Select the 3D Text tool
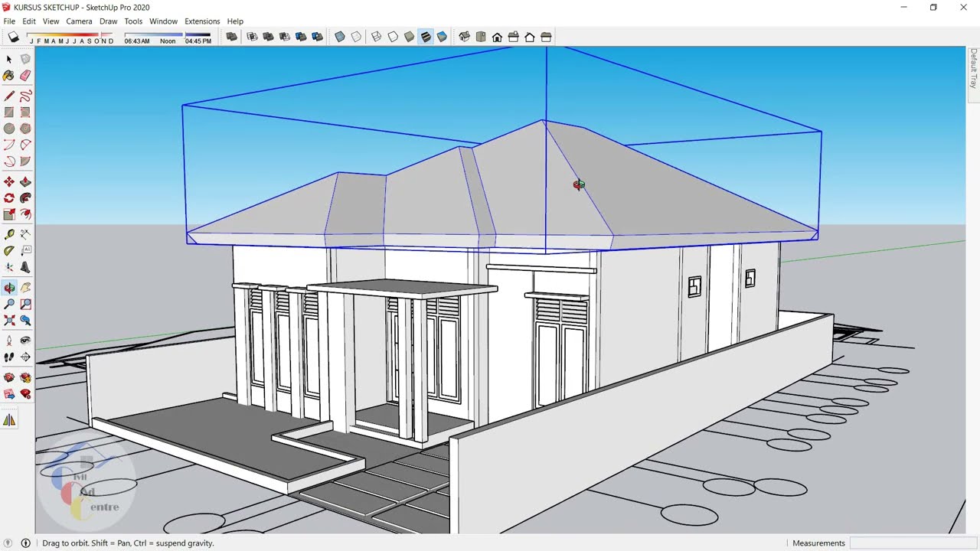The image size is (980, 551). pos(25,267)
